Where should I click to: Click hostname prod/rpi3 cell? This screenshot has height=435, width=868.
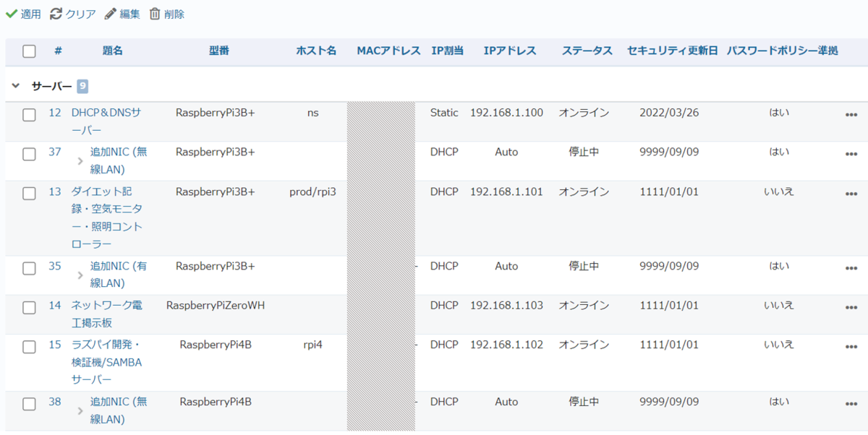coord(312,191)
